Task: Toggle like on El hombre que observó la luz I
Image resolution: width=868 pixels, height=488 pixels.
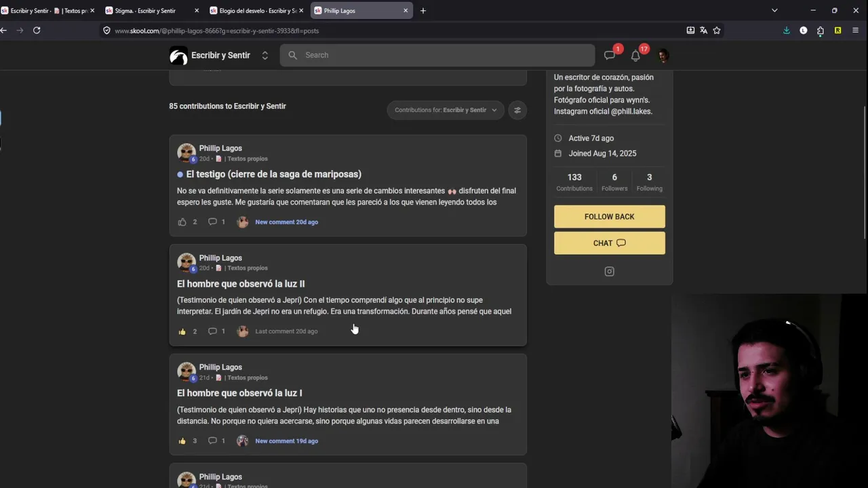Action: click(182, 441)
